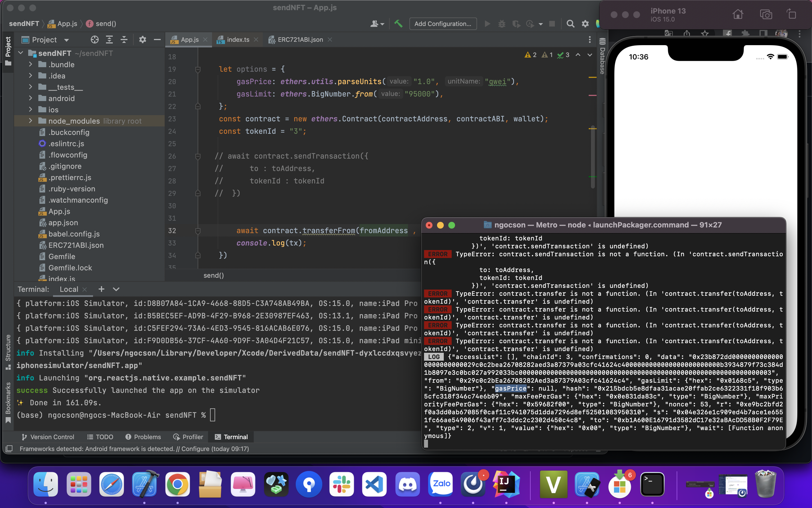This screenshot has width=812, height=508.
Task: Click the Stop square icon in toolbar
Action: [552, 23]
